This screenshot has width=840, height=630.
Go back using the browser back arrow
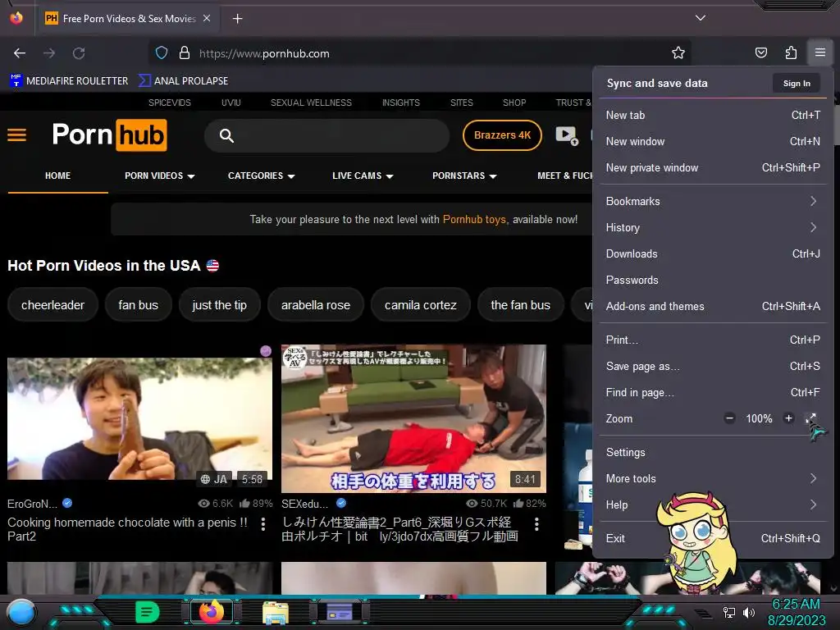point(20,53)
